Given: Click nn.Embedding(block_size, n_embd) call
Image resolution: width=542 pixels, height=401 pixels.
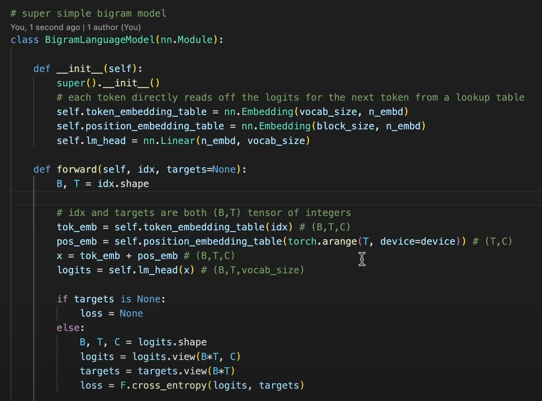Looking at the screenshot, I should click(x=334, y=126).
